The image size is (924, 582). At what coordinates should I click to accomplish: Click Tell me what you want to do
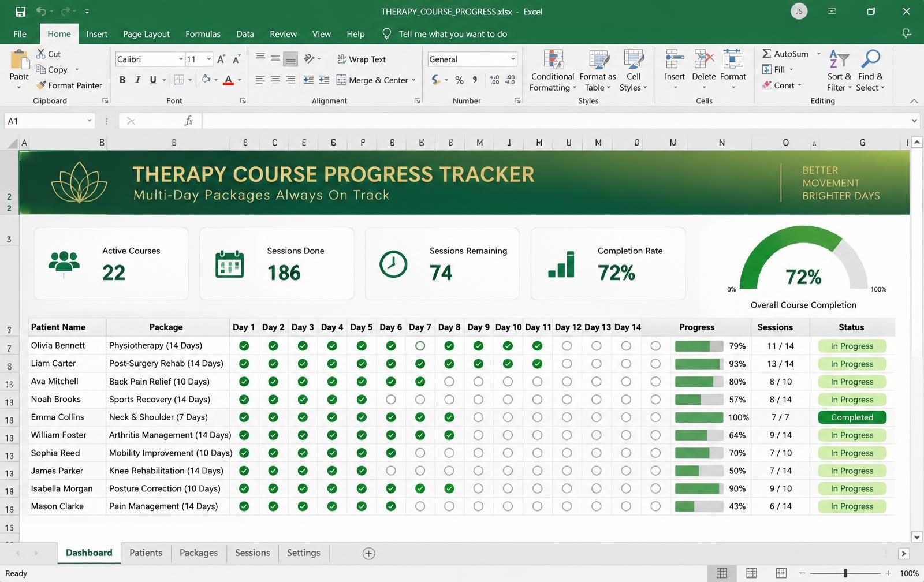click(x=453, y=34)
